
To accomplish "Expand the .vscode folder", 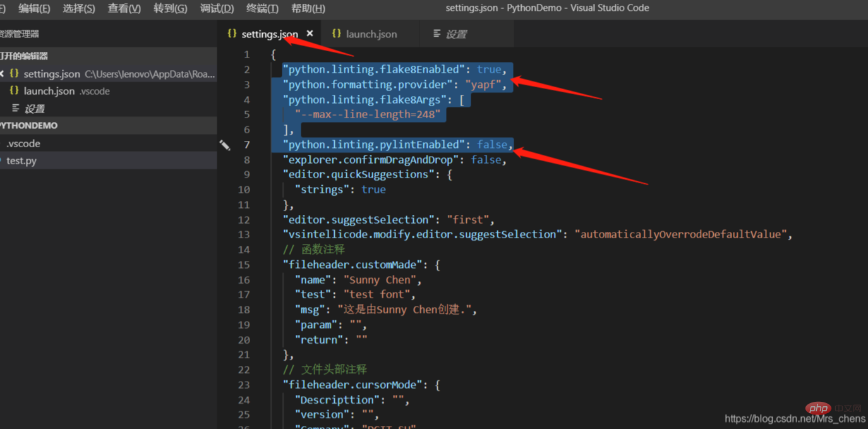I will click(23, 143).
